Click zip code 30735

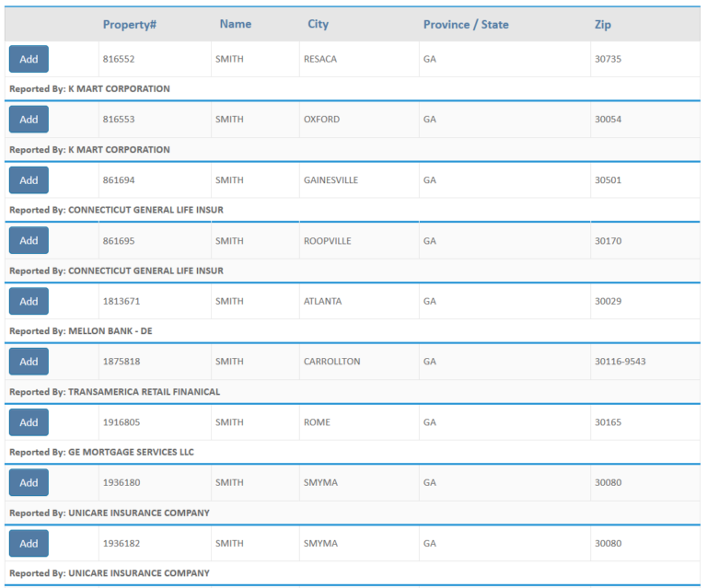608,59
